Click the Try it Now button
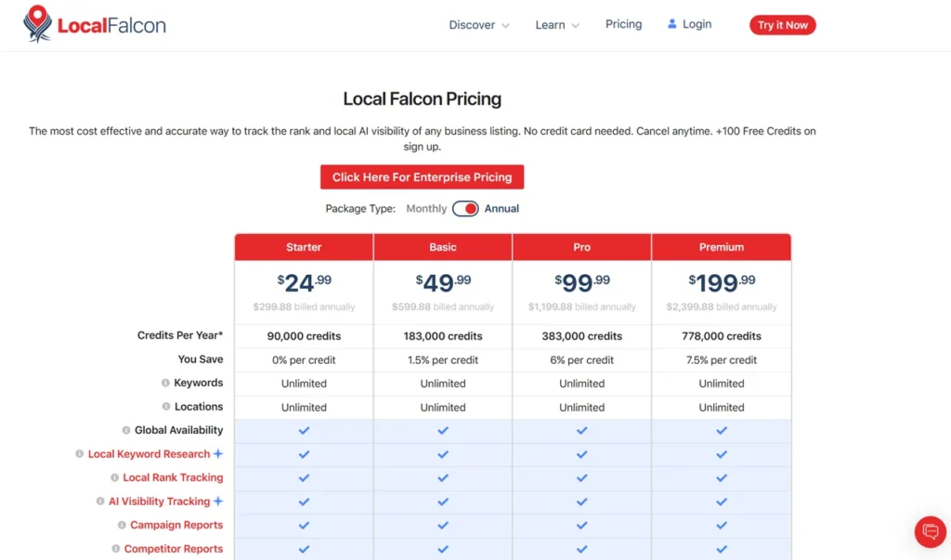The width and height of the screenshot is (951, 560). (782, 25)
